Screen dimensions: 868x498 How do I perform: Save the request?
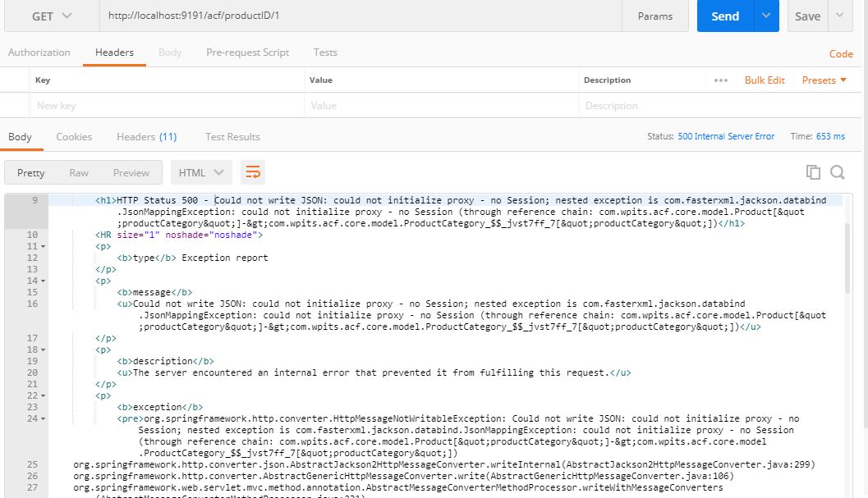pyautogui.click(x=808, y=16)
